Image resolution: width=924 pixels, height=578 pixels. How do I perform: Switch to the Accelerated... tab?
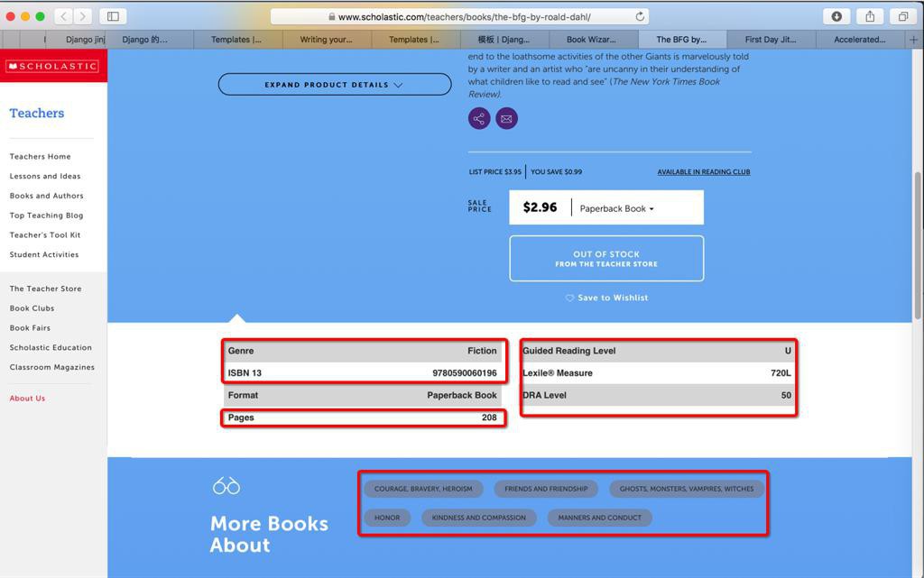point(860,40)
